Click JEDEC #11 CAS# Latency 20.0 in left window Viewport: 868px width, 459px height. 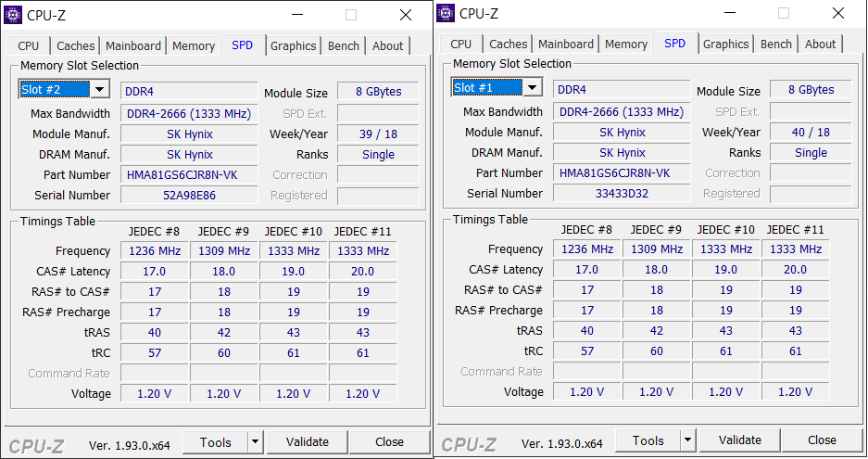coord(362,272)
